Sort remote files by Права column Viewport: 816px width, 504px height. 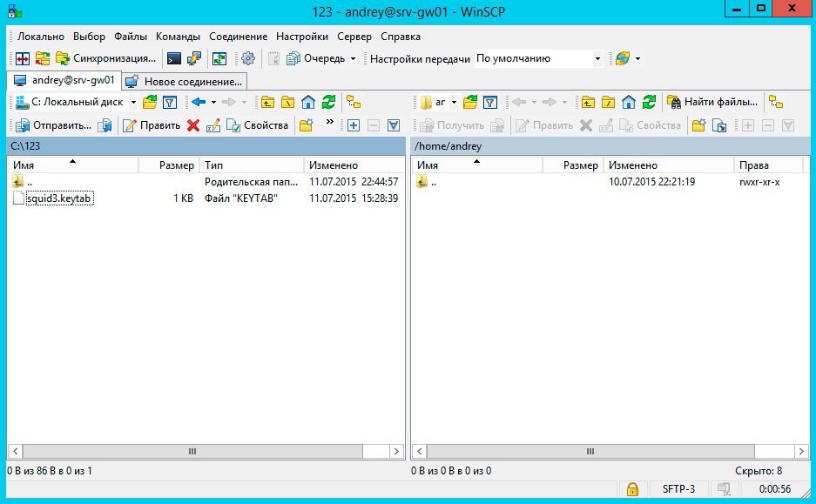tap(768, 165)
